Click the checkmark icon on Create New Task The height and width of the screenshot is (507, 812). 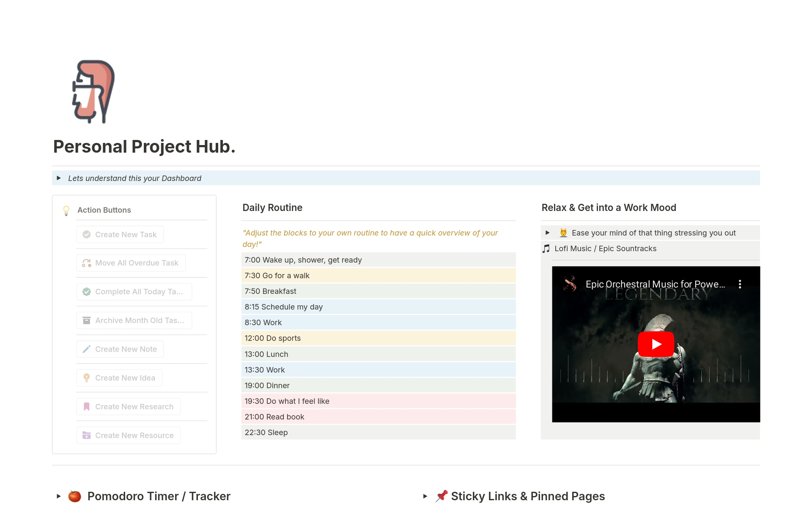(x=87, y=234)
